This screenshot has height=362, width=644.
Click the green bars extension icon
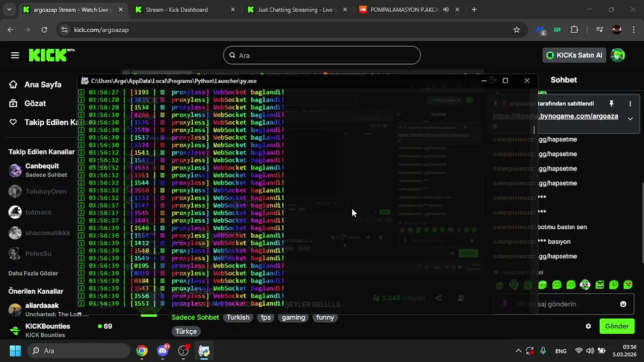[x=557, y=30]
